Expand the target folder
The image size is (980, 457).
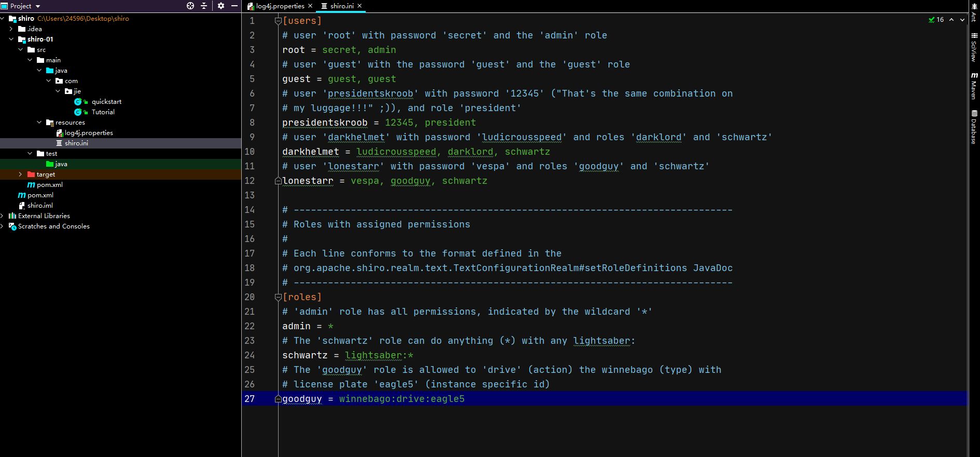coord(20,174)
